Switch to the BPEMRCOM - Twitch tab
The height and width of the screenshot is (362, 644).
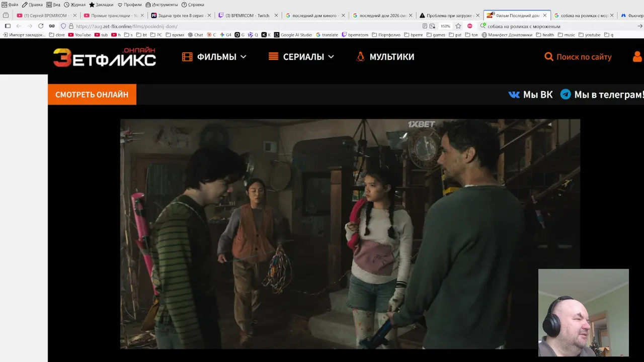[x=248, y=16]
